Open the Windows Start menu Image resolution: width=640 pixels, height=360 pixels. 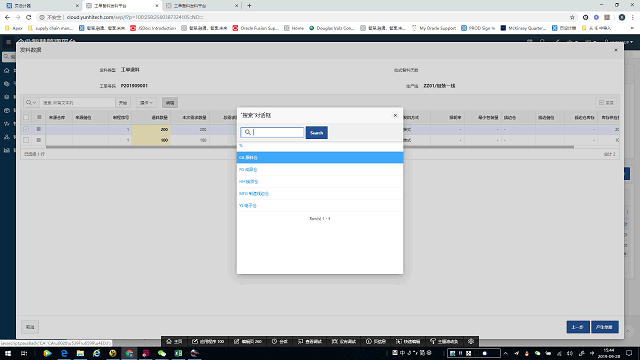click(x=8, y=353)
